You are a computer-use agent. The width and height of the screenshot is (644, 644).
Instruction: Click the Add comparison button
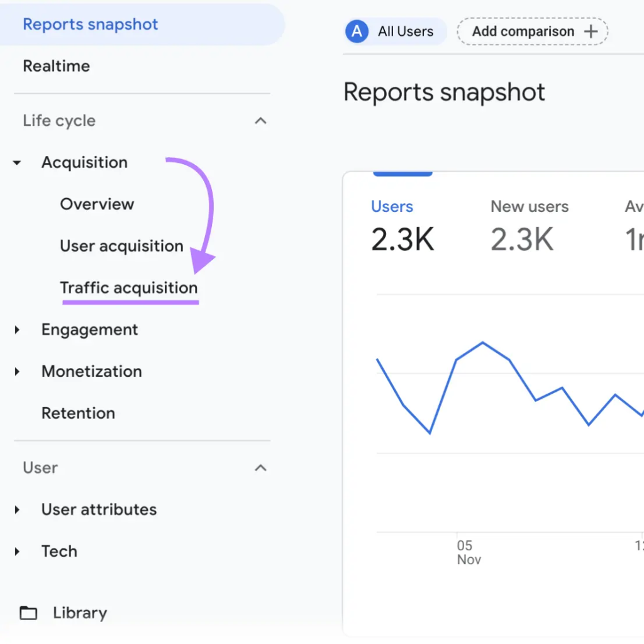pos(531,31)
